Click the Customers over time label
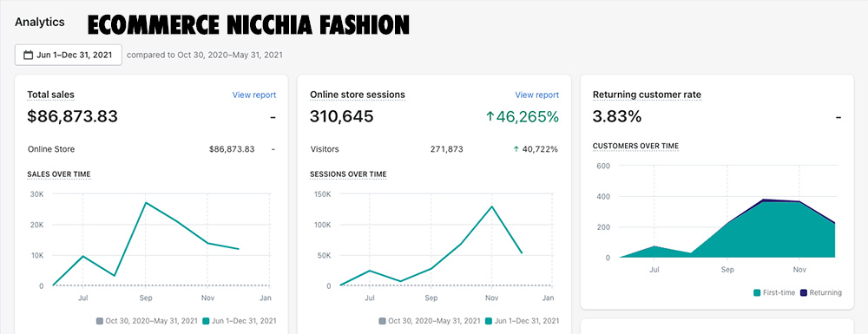Screen dimensions: 868x334 [635, 146]
